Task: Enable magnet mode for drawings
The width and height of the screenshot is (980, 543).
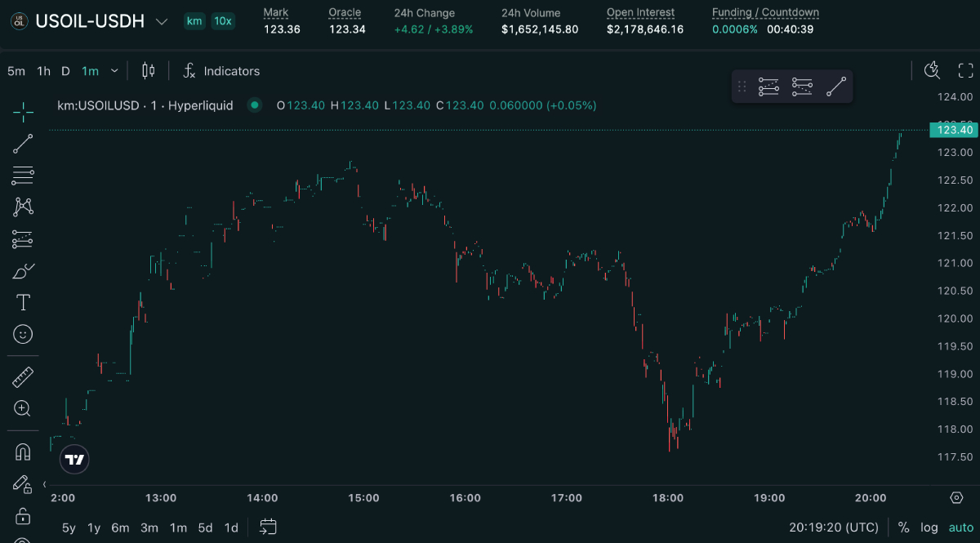Action: [23, 452]
